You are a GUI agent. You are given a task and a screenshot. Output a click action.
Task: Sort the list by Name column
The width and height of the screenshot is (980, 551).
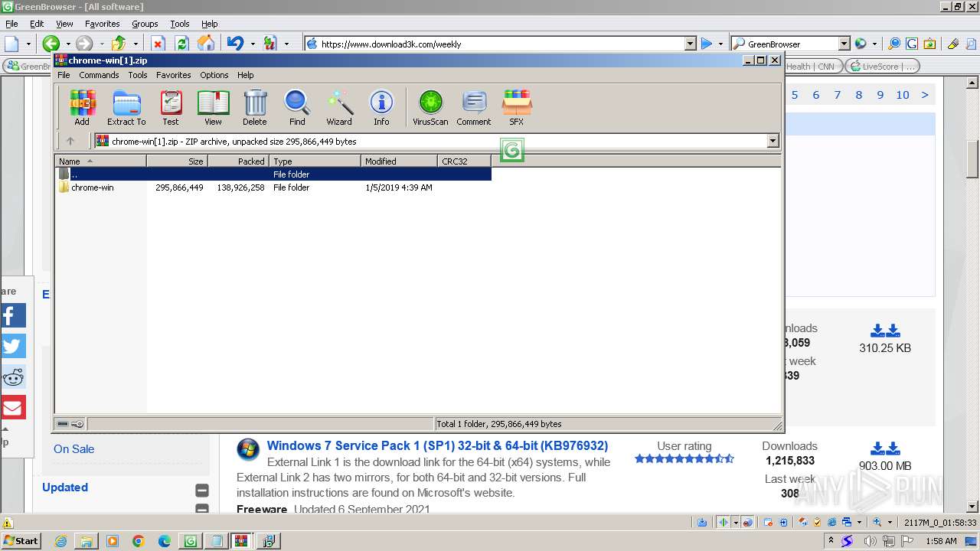click(x=101, y=161)
